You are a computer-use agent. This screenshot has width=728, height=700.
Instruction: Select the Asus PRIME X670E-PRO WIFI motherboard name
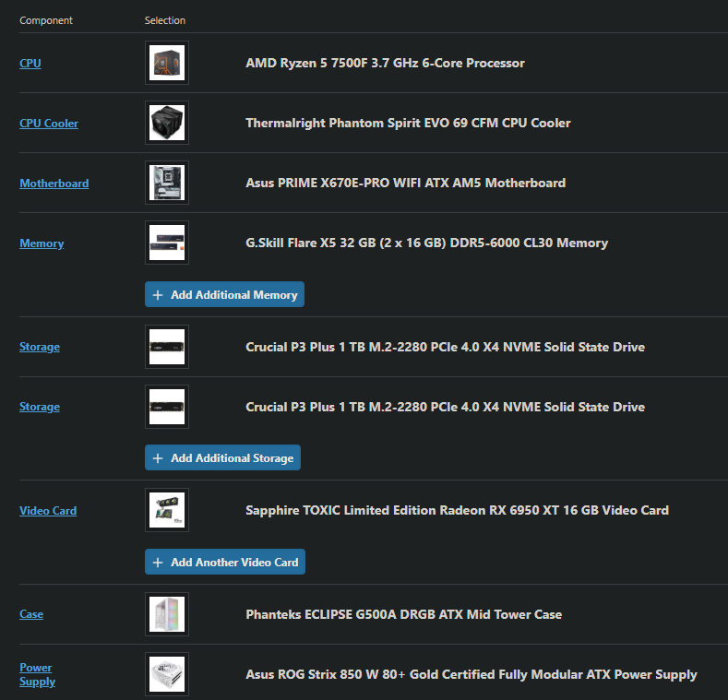[405, 183]
